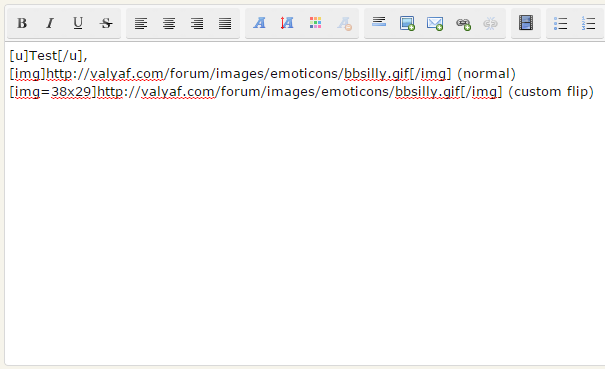605x369 pixels.
Task: Insert a numbered list
Action: [x=588, y=23]
